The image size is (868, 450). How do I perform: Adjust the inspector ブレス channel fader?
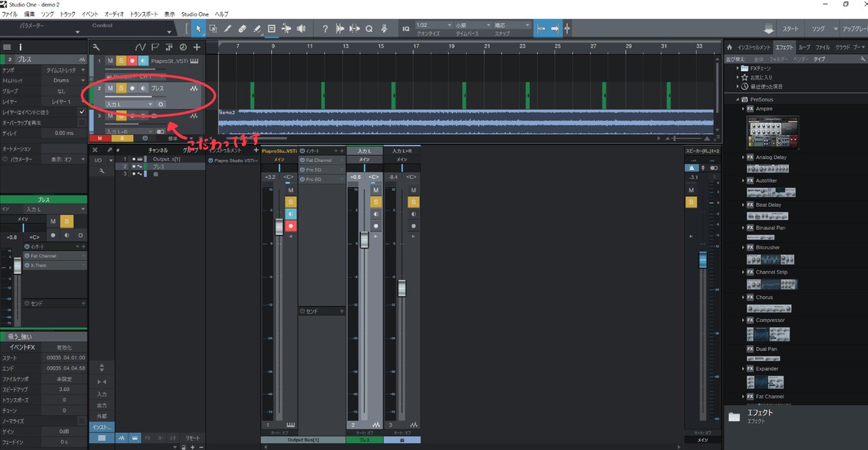(18, 265)
